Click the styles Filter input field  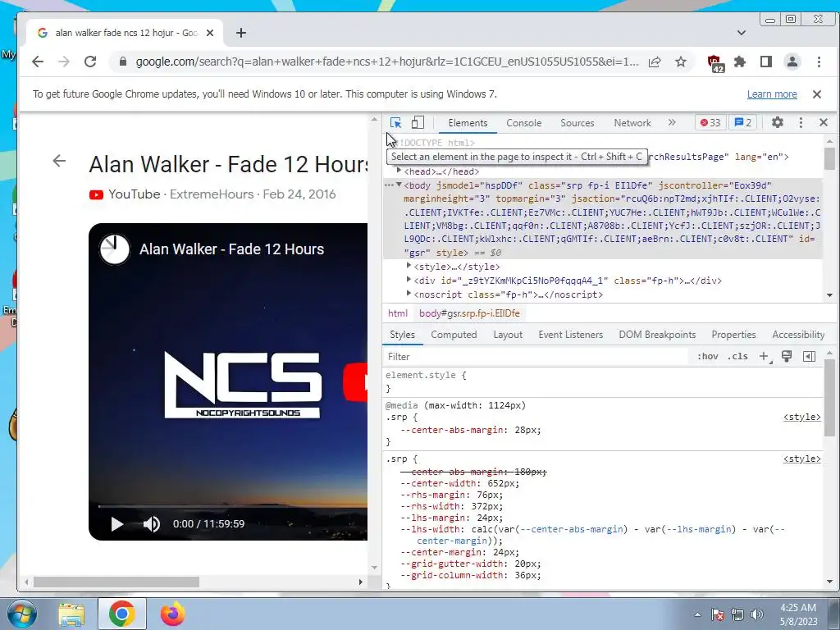click(x=536, y=357)
